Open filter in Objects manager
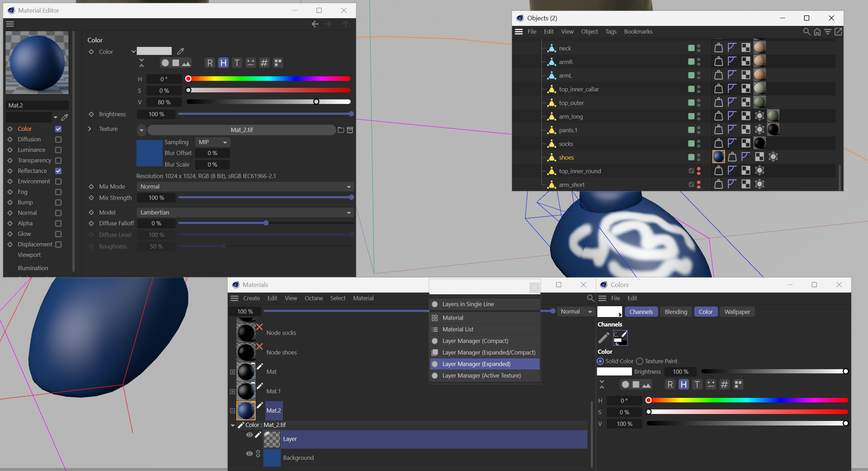The height and width of the screenshot is (471, 868). (828, 32)
